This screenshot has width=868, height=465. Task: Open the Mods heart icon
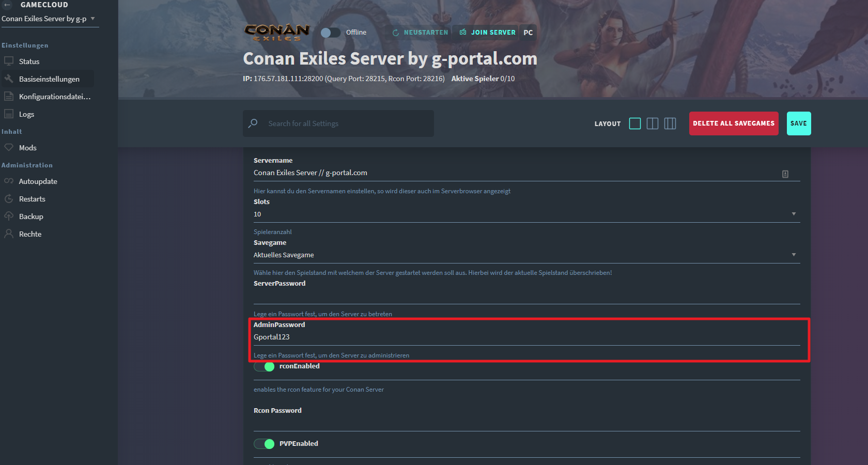pos(9,147)
